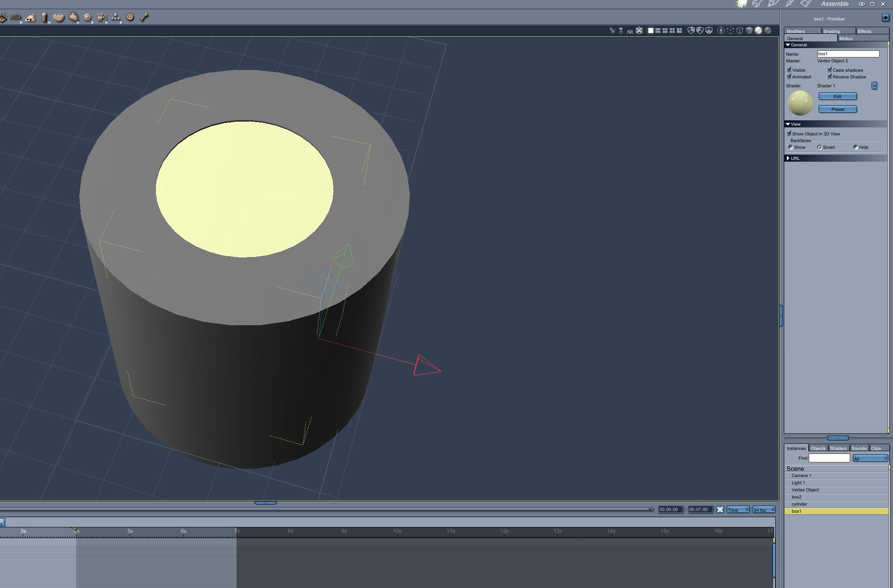Image resolution: width=893 pixels, height=588 pixels.
Task: Select the house-shaped scene tool
Action: pos(30,18)
